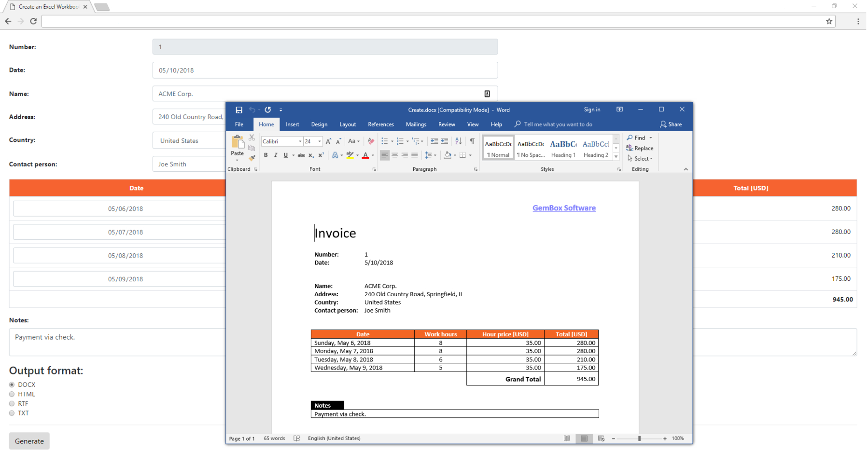This screenshot has width=868, height=468.
Task: Select the center alignment icon
Action: [395, 155]
